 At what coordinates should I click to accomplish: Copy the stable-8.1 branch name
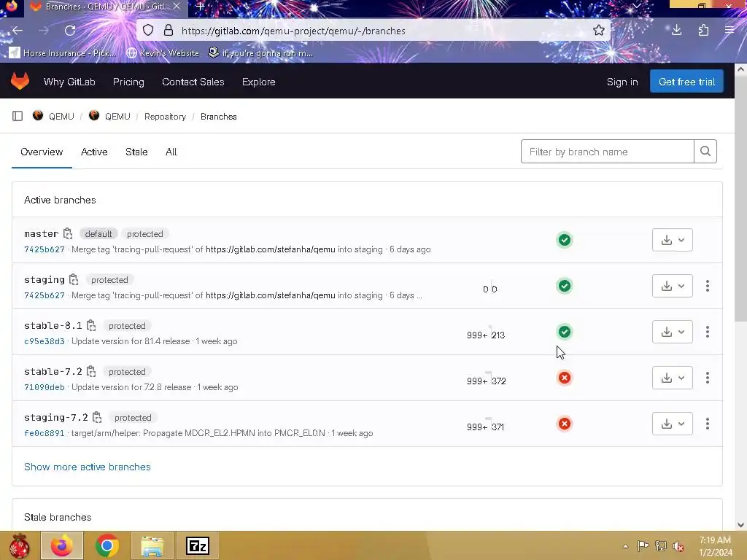(x=91, y=325)
